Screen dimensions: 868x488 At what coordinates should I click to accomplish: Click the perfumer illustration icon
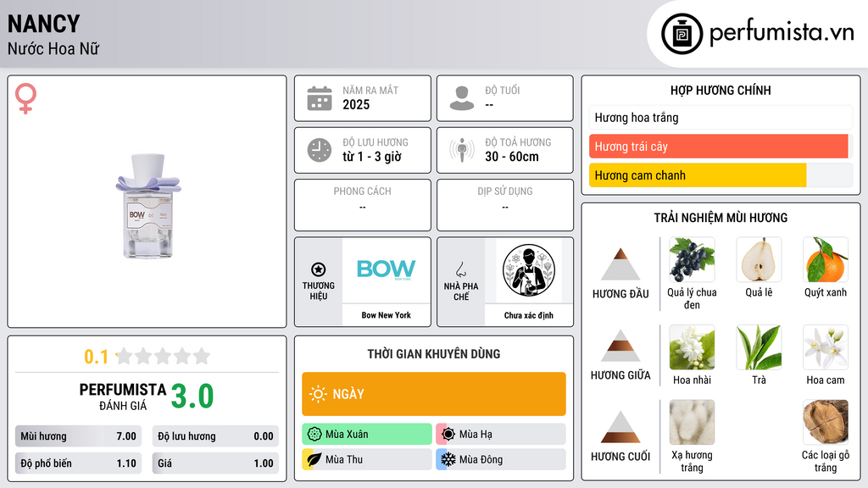[x=529, y=270]
